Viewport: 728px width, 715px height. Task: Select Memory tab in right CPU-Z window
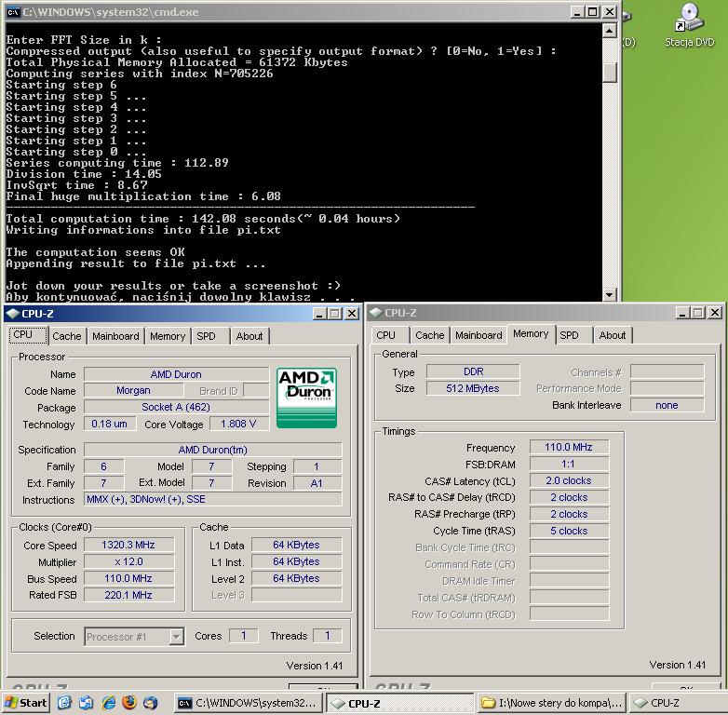[531, 334]
